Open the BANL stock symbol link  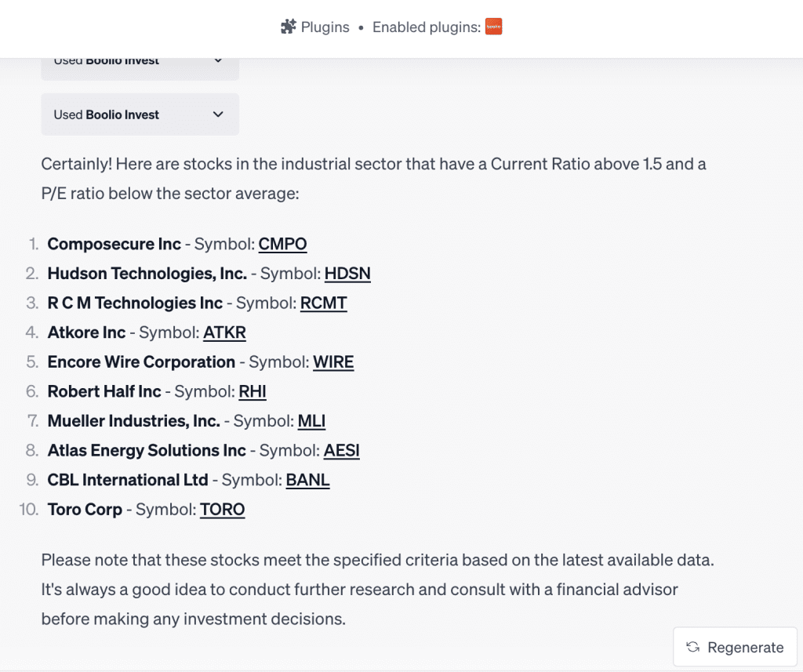[x=307, y=480]
